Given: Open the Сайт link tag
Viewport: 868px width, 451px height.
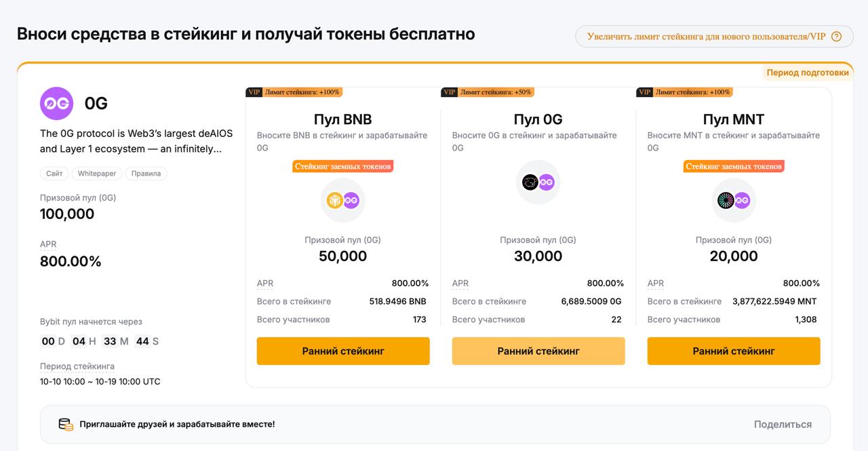Looking at the screenshot, I should pos(54,174).
